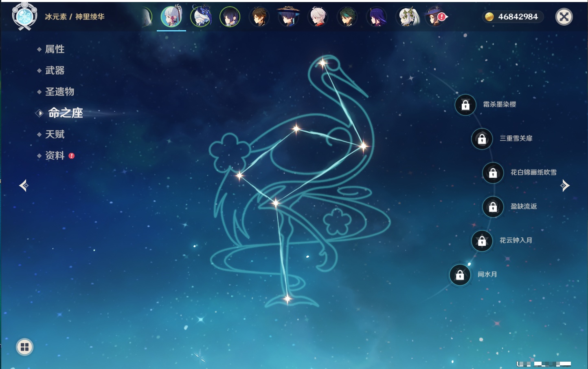
Task: Select the Xiao green-haired avatar
Action: coord(347,17)
